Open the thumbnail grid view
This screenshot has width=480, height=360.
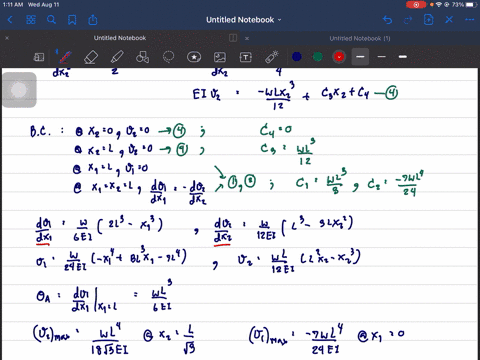(x=31, y=20)
